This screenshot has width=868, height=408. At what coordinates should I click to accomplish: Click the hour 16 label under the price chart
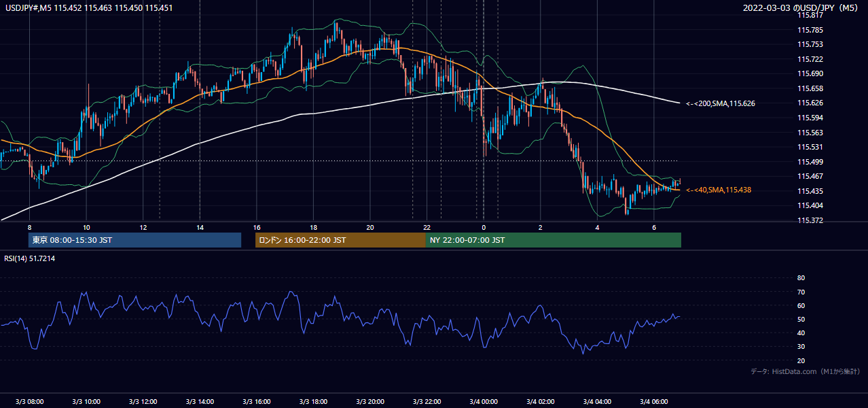coord(257,227)
